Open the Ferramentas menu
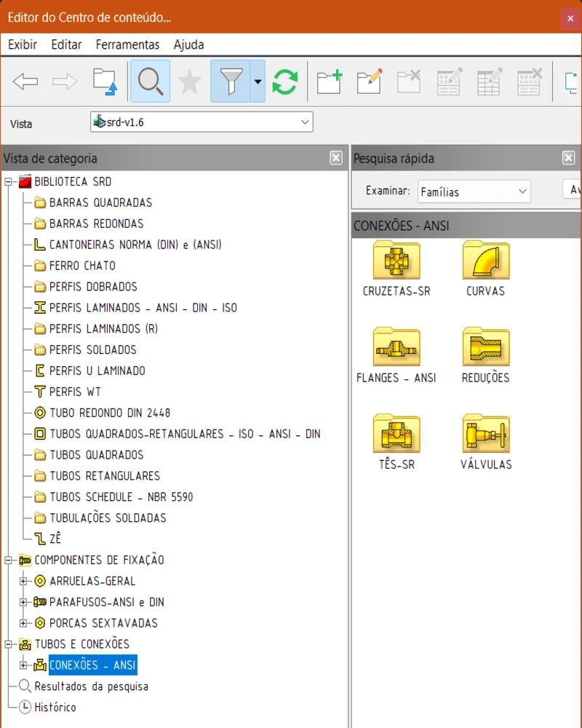 click(x=127, y=44)
